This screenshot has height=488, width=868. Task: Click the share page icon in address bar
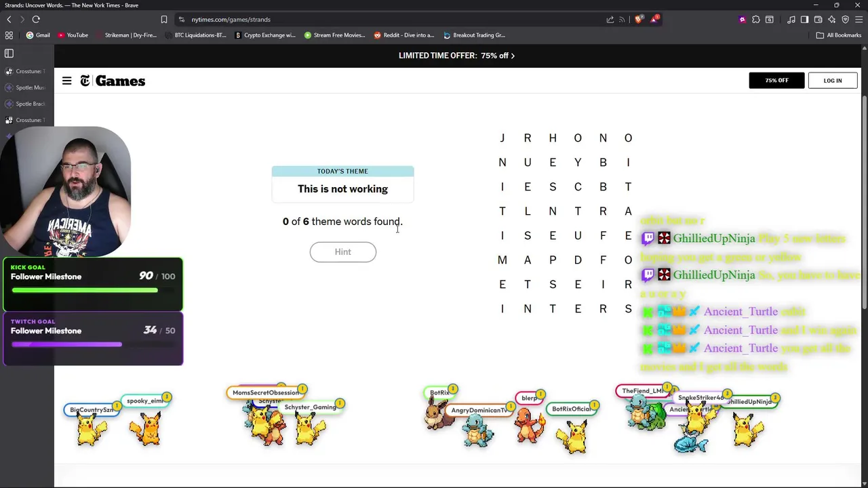click(x=610, y=20)
